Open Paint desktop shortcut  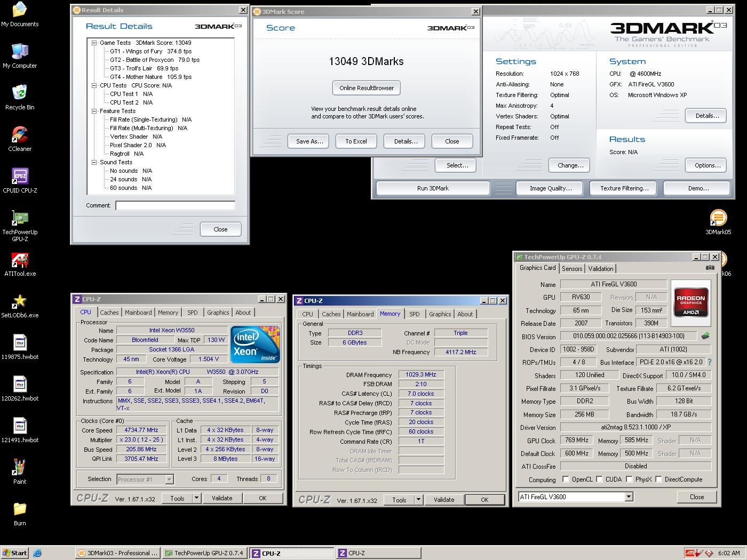pos(20,472)
